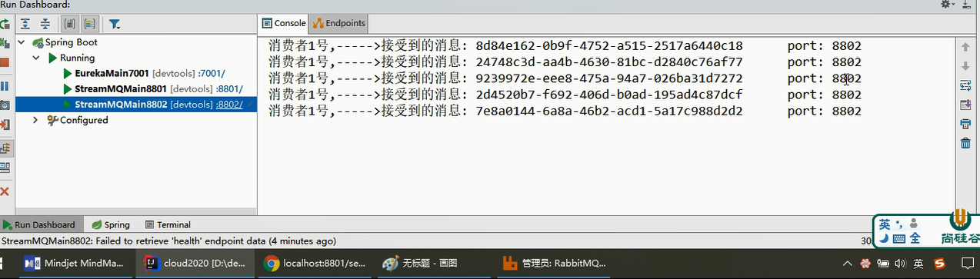Viewport: 980px width, 279px height.
Task: Click the console line with 9239972e-eee8-475a
Action: pos(565,78)
